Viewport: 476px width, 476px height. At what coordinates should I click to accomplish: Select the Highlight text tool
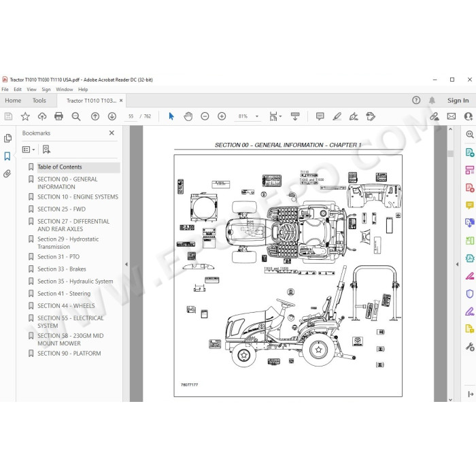point(337,116)
